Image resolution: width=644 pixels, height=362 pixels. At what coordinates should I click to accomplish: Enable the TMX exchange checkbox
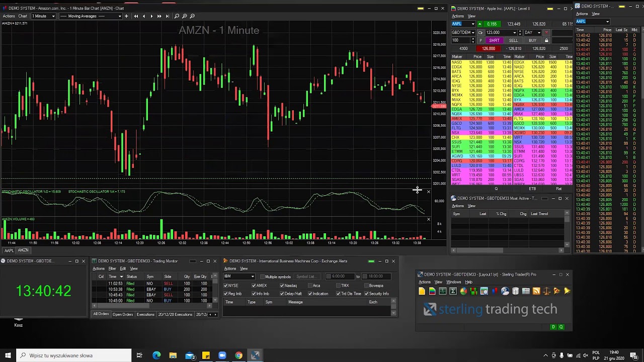[339, 286]
